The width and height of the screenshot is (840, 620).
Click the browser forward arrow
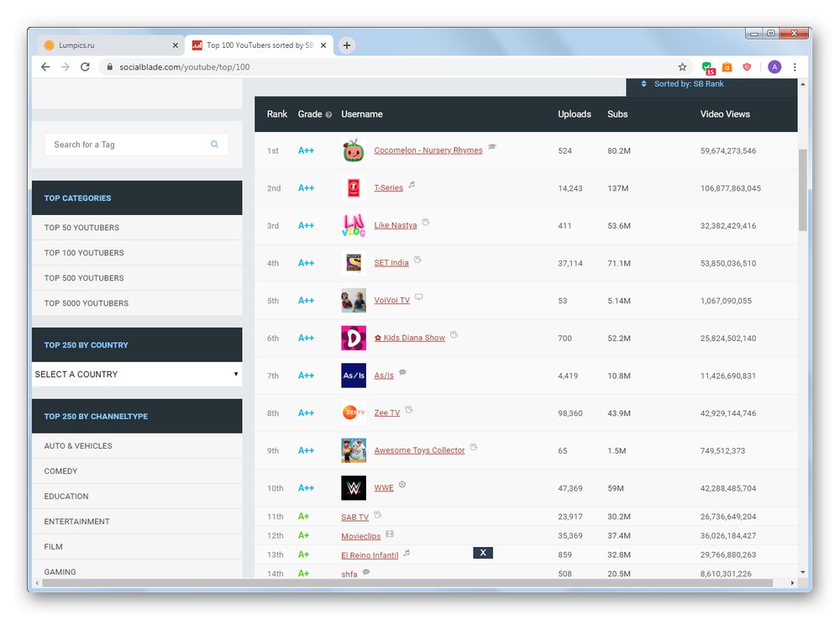[66, 67]
